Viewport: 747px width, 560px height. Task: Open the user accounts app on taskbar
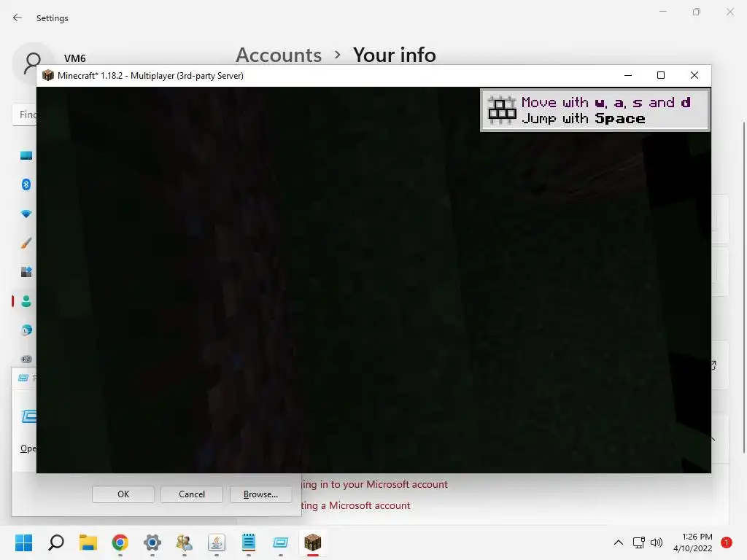(x=185, y=542)
